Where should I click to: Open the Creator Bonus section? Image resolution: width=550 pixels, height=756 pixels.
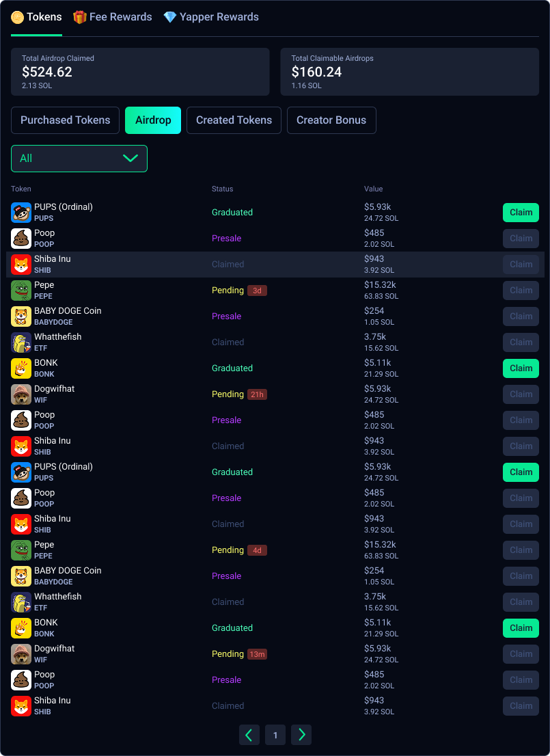click(x=331, y=120)
